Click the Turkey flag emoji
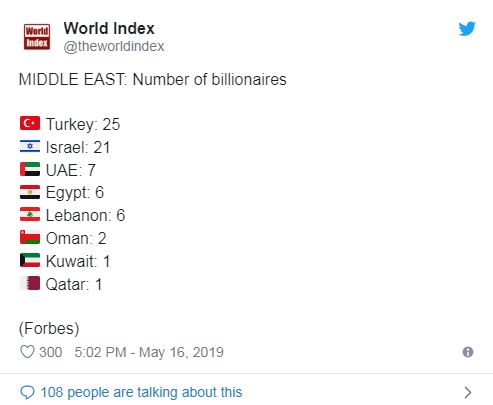 [x=30, y=123]
